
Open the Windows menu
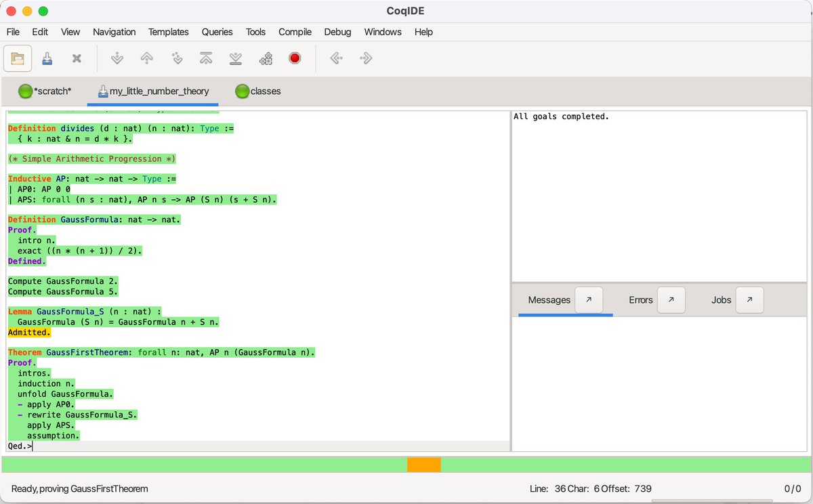(x=383, y=32)
